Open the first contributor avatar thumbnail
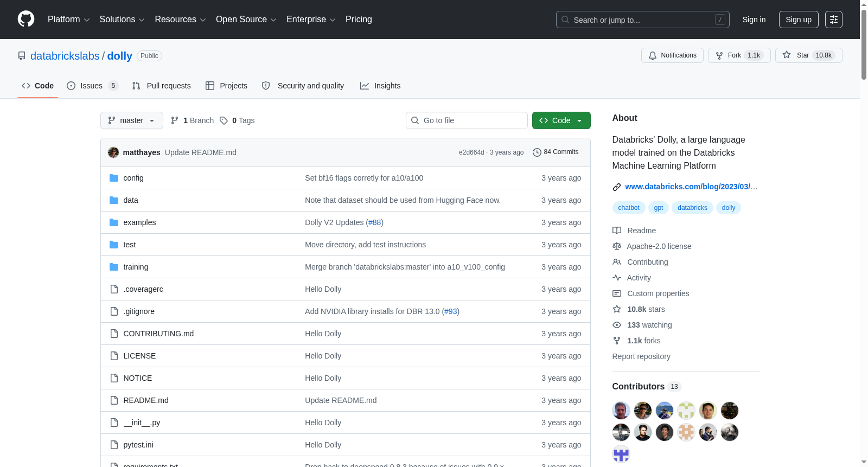The height and width of the screenshot is (467, 868). tap(621, 411)
